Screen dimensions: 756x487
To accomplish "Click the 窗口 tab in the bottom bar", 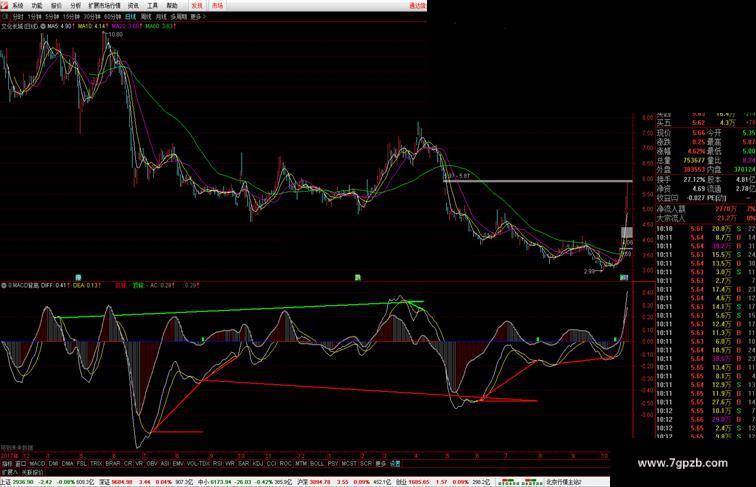I will (x=20, y=463).
